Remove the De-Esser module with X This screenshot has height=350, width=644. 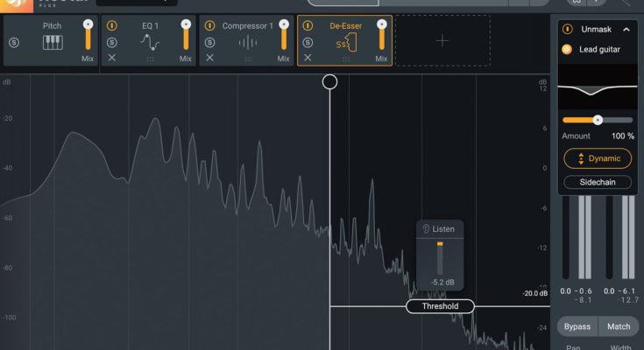tap(308, 59)
